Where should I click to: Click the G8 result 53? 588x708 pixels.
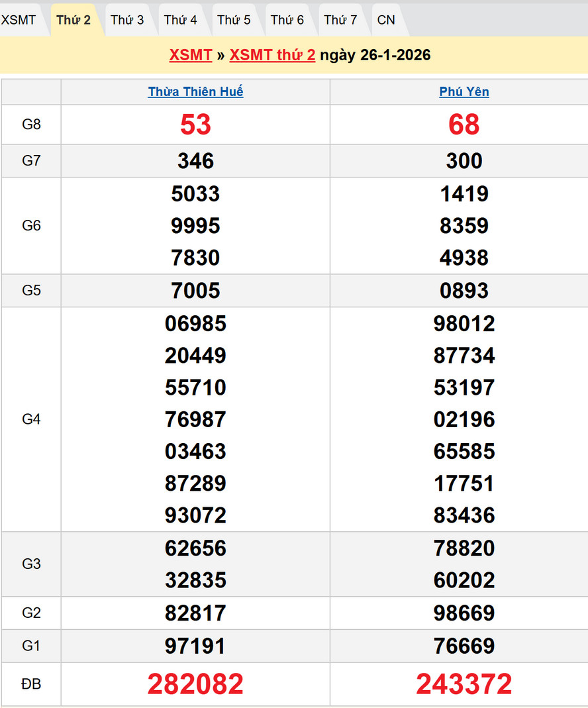[195, 125]
